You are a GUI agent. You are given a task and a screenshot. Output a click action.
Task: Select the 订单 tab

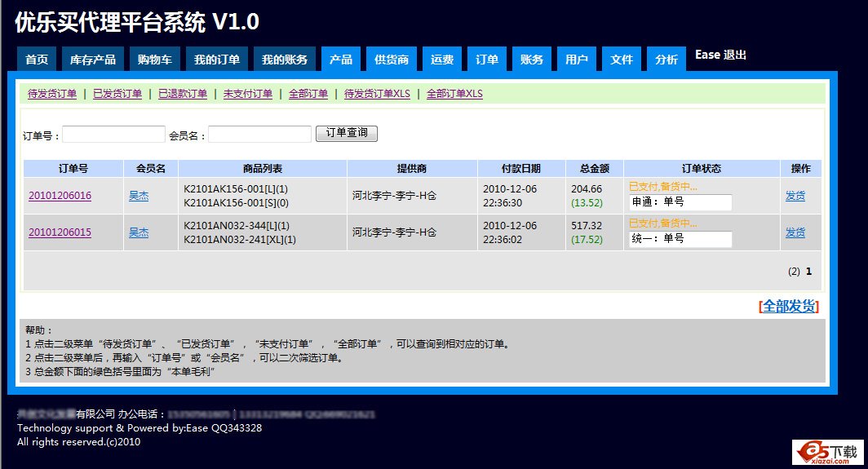[x=487, y=60]
